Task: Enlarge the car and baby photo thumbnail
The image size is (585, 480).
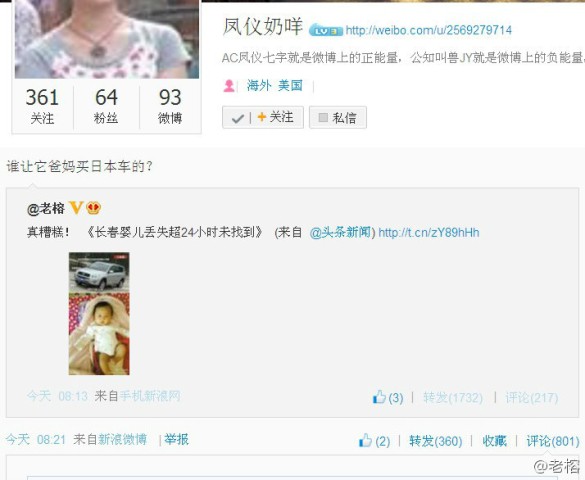Action: click(x=99, y=314)
